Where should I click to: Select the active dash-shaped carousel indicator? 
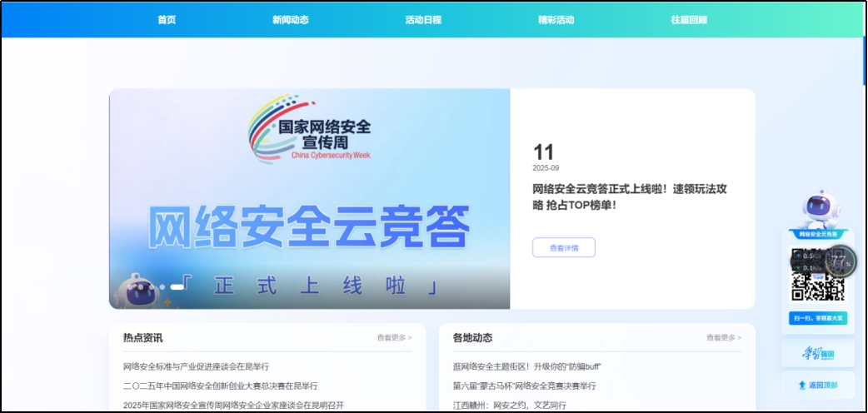pyautogui.click(x=177, y=287)
